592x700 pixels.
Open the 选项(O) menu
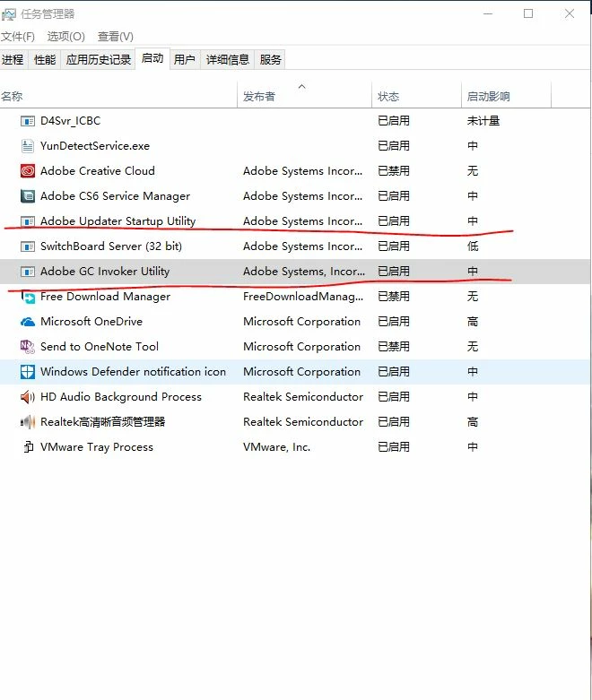point(66,37)
